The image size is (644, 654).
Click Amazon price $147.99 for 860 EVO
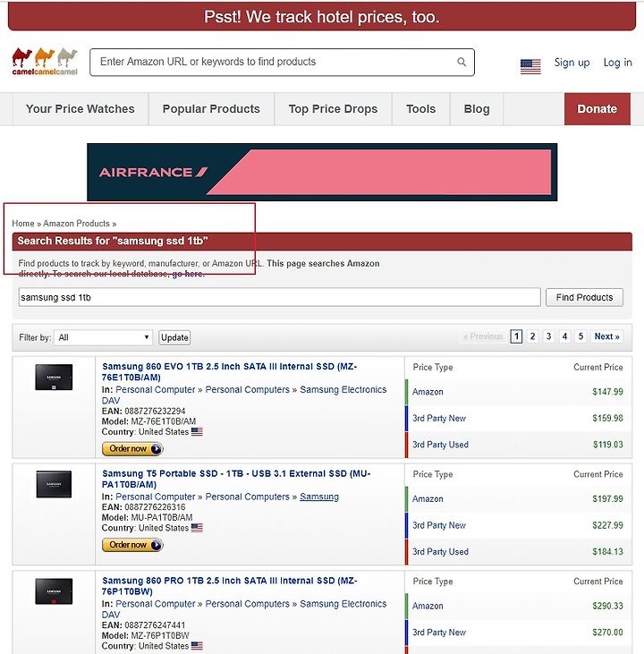coord(607,392)
